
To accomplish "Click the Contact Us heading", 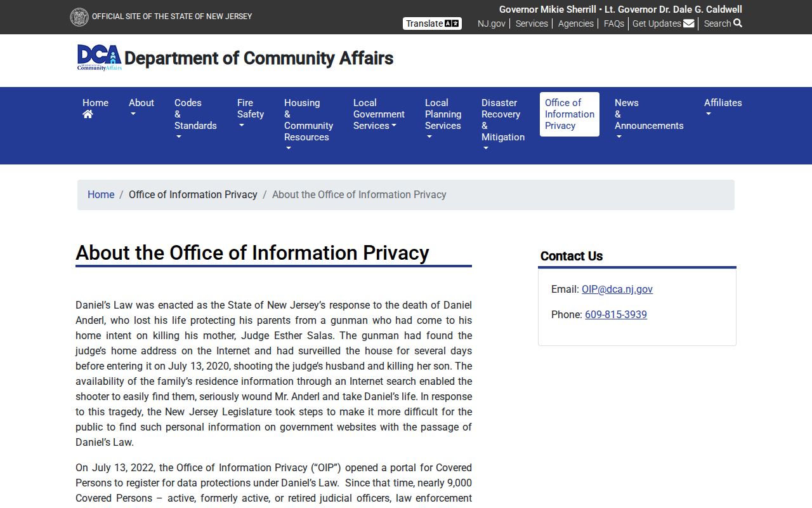I will (x=572, y=256).
